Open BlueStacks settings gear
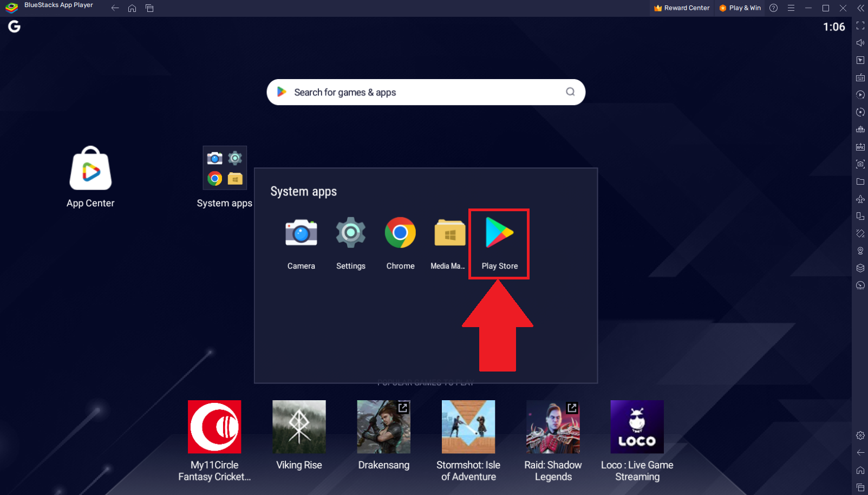The height and width of the screenshot is (495, 868). (x=860, y=435)
